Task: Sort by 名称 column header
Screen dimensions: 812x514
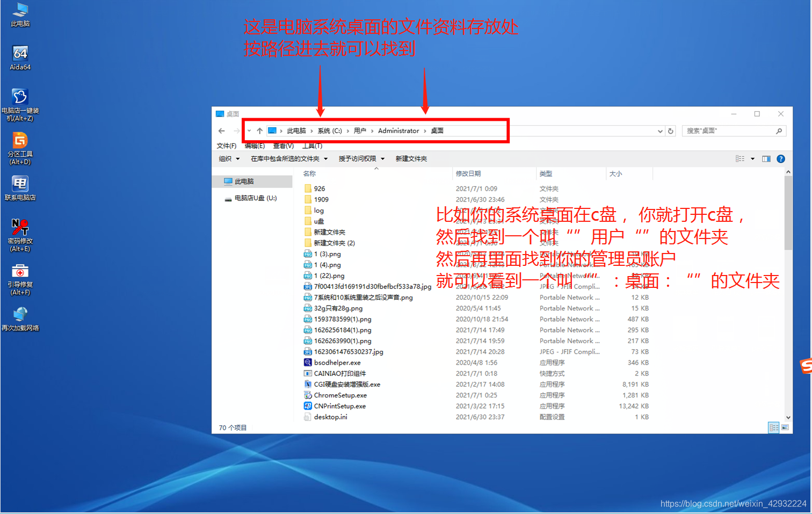Action: 376,173
